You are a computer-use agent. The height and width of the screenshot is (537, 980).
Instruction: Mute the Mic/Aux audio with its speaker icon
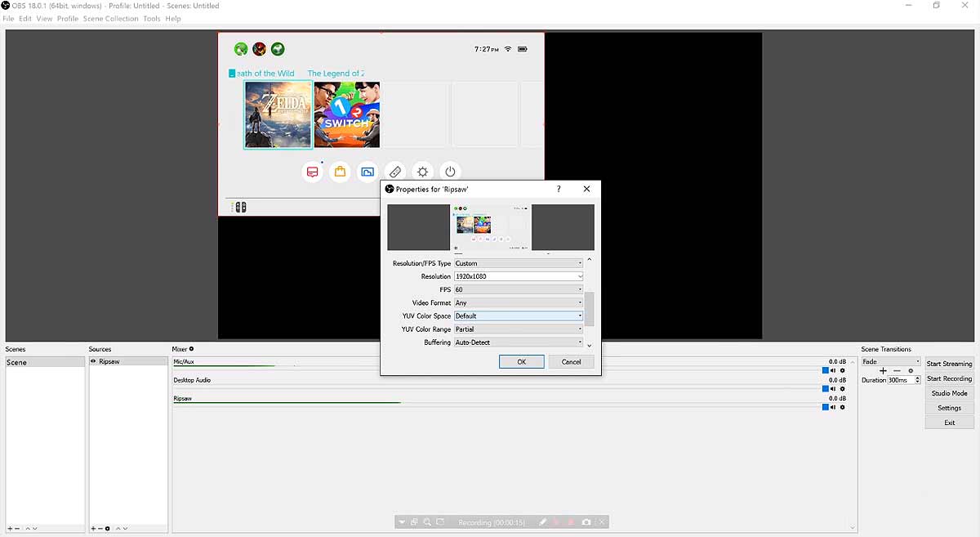[834, 371]
